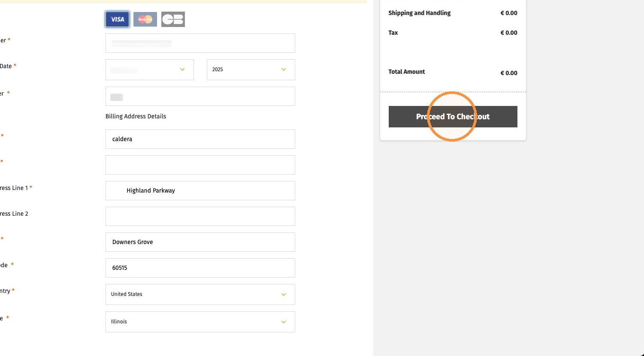
Task: Click the empty Address Line 2 field
Action: tap(200, 217)
